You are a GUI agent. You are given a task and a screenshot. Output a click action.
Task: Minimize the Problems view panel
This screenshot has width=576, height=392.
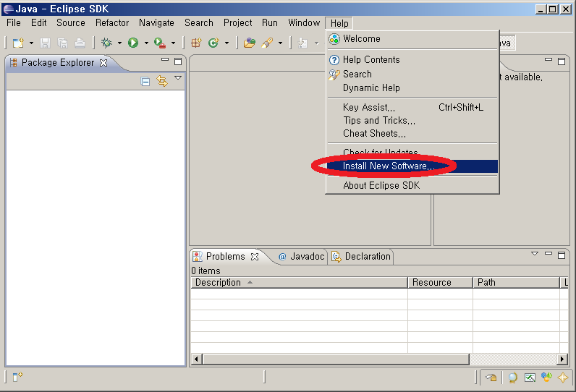(549, 253)
